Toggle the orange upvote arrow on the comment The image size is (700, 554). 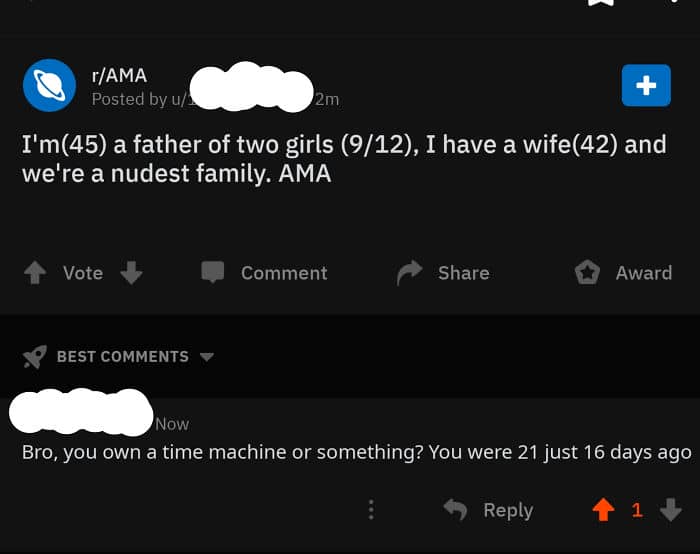pos(603,510)
